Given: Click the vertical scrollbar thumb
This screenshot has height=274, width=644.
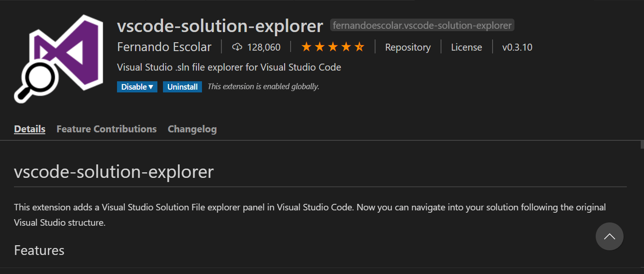Looking at the screenshot, I should coord(642,144).
